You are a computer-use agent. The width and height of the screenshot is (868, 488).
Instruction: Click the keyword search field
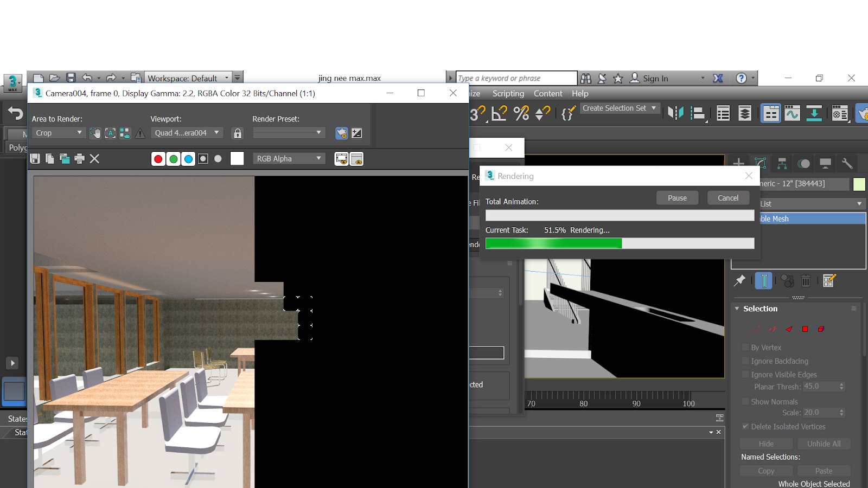(x=516, y=78)
